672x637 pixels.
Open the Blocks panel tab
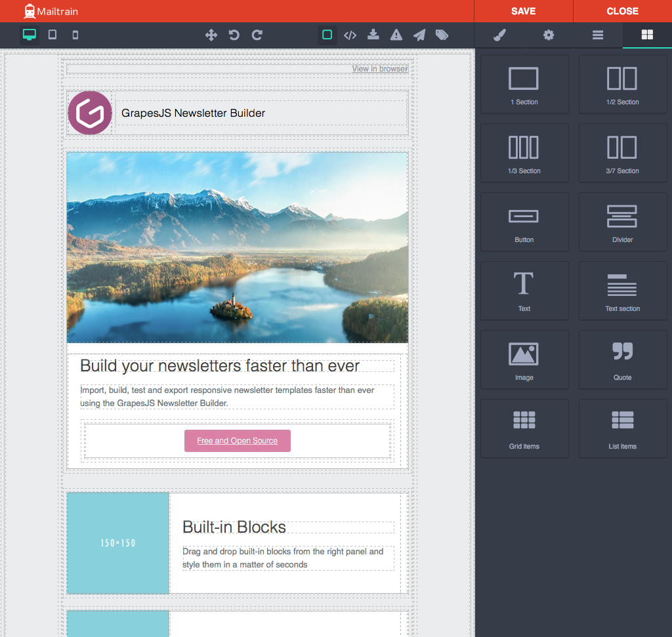coord(647,35)
